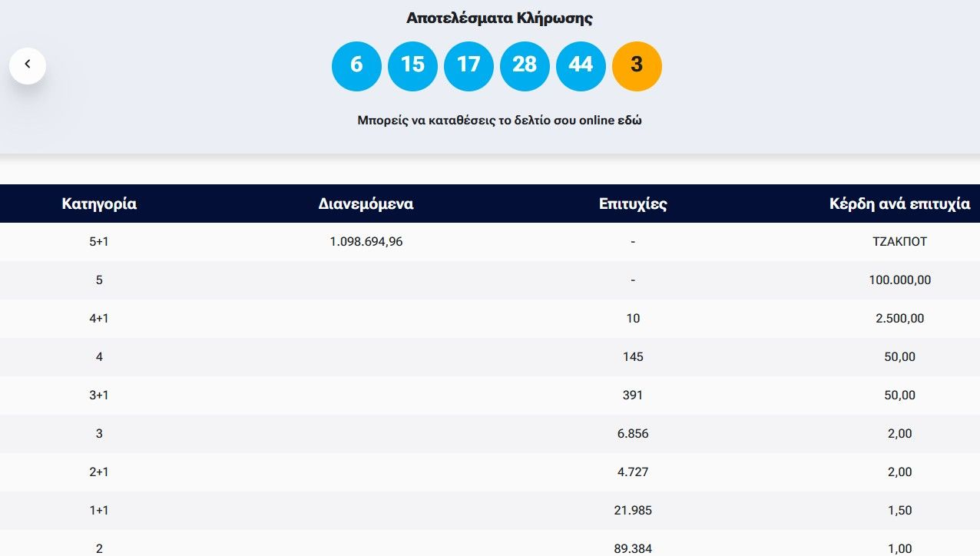Select the blue ball number 44
980x556 pixels.
point(581,66)
